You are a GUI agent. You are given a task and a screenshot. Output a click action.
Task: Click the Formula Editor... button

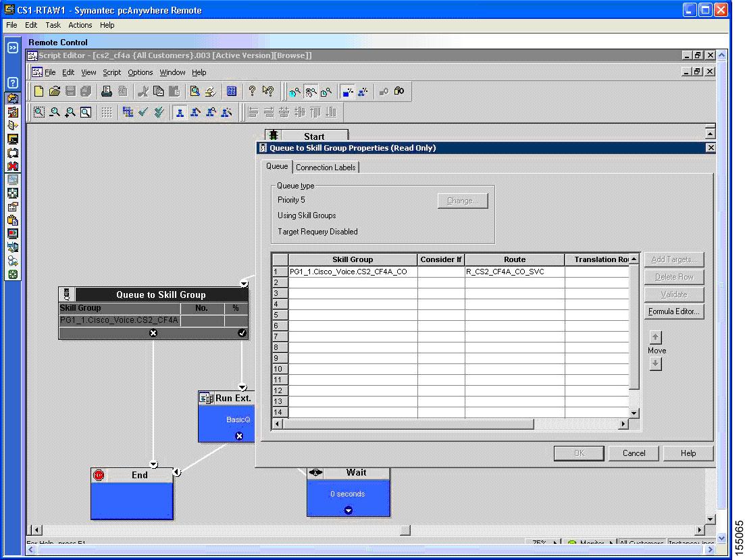tap(673, 311)
